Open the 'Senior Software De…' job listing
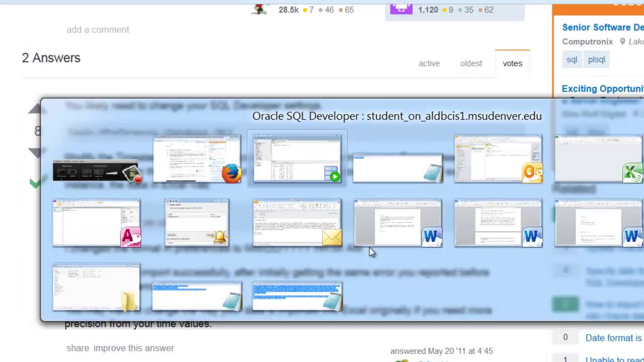Image resolution: width=644 pixels, height=362 pixels. [603, 27]
